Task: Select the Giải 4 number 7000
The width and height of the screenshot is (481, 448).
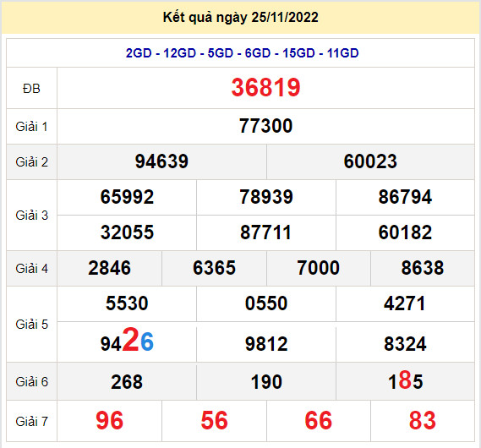Action: click(x=318, y=268)
